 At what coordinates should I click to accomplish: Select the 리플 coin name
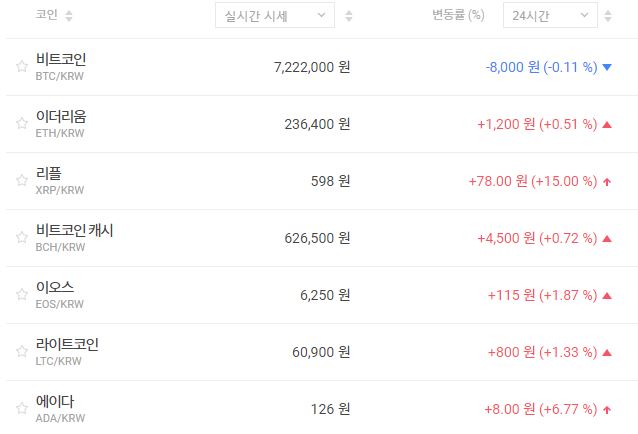point(49,173)
